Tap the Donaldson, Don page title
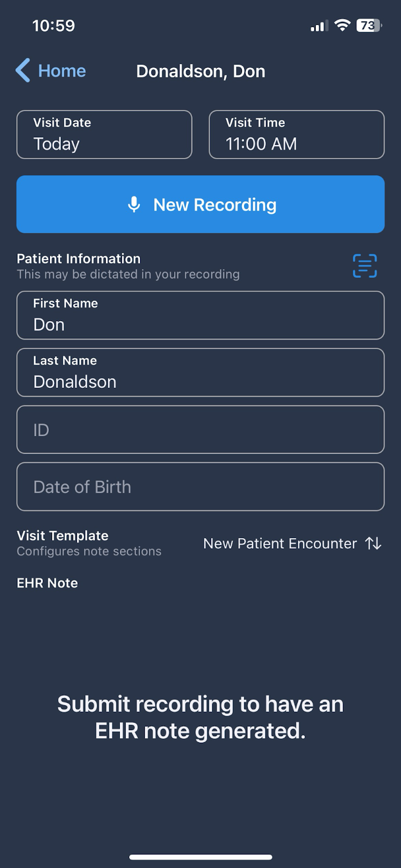401x868 pixels. pyautogui.click(x=201, y=71)
